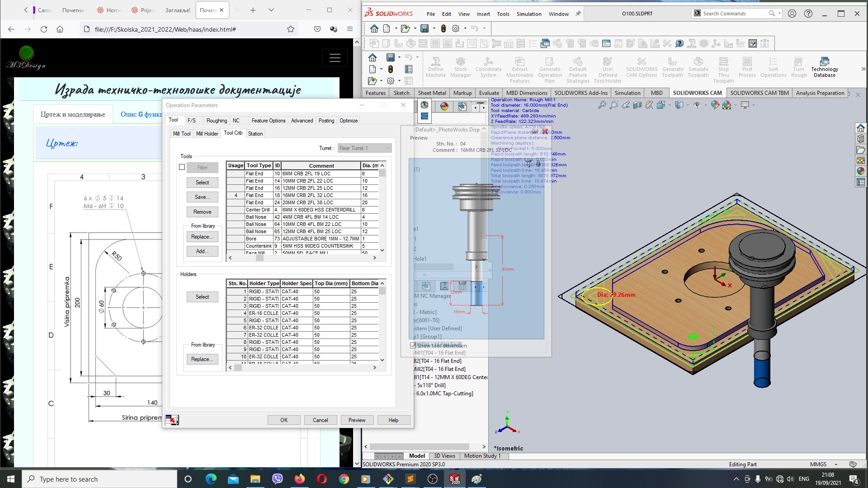
Task: Click the Windows search box on taskbar
Action: [99, 479]
